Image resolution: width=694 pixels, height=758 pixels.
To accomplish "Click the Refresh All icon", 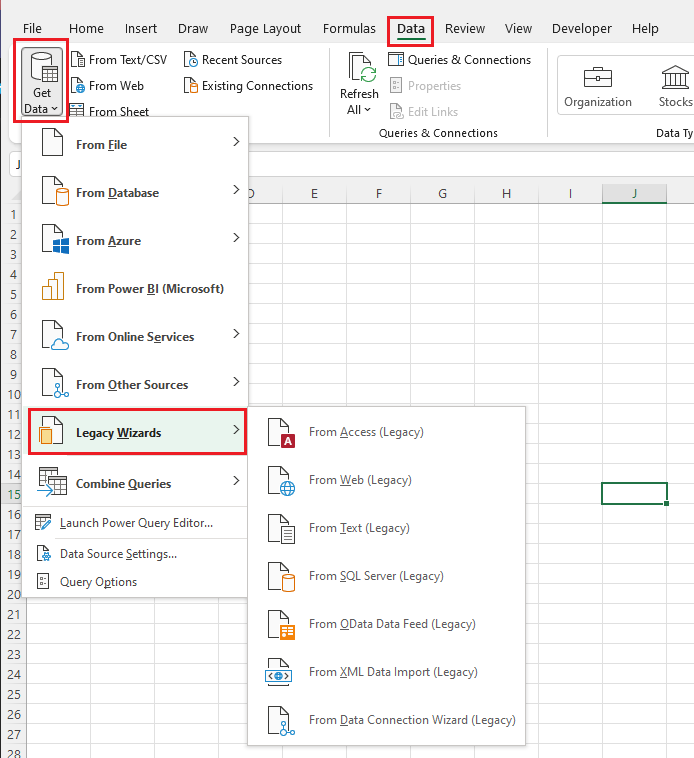I will click(361, 67).
